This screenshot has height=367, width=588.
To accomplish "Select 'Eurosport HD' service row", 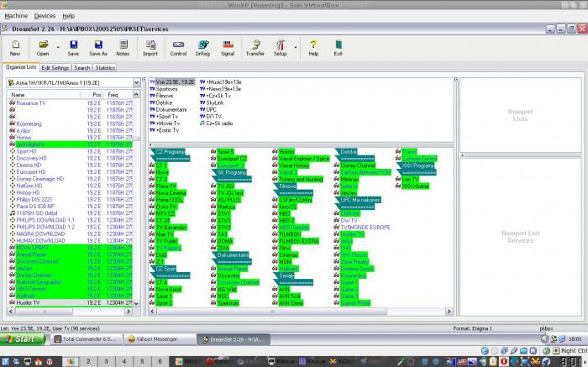I will pos(71,172).
